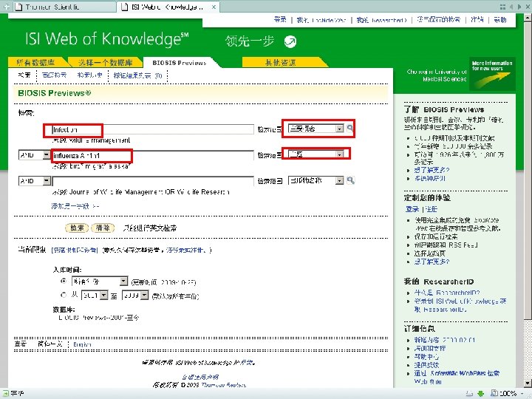Open the second row search-scope dropdown
Screen dimensions: 532x399
(x=316, y=154)
